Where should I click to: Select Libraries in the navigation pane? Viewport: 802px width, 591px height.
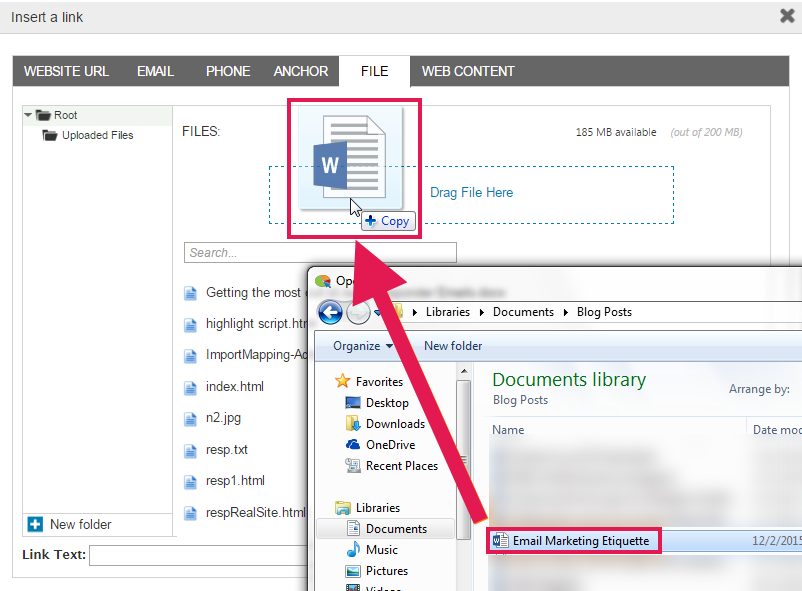point(377,508)
